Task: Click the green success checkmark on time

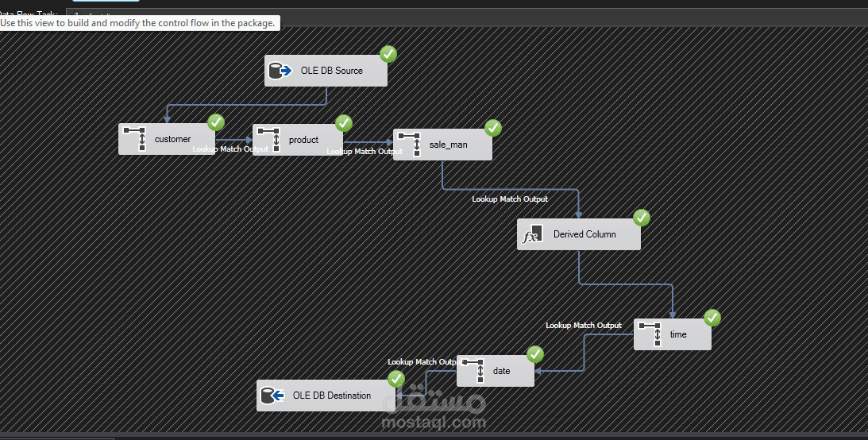Action: pos(712,318)
